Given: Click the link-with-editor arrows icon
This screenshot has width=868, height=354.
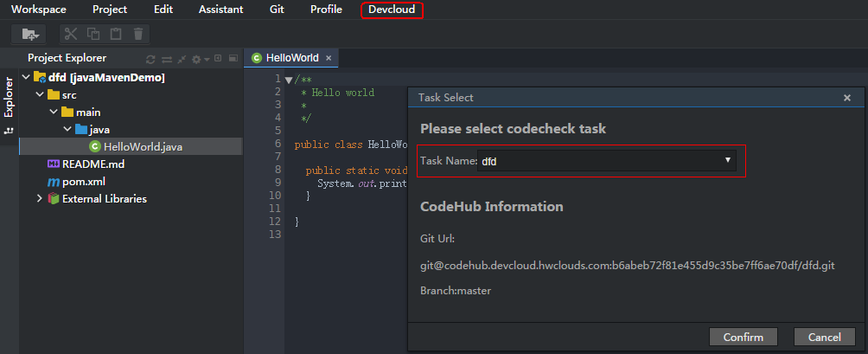Looking at the screenshot, I should point(167,59).
